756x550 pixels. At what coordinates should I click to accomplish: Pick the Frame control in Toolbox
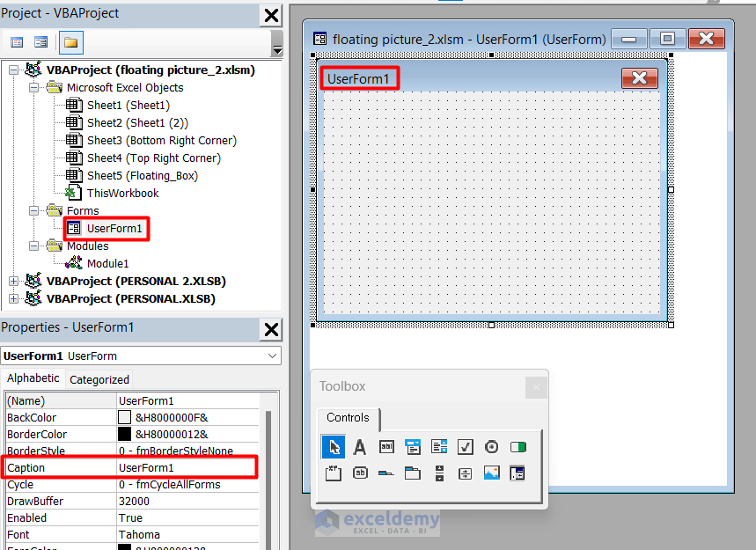click(334, 473)
